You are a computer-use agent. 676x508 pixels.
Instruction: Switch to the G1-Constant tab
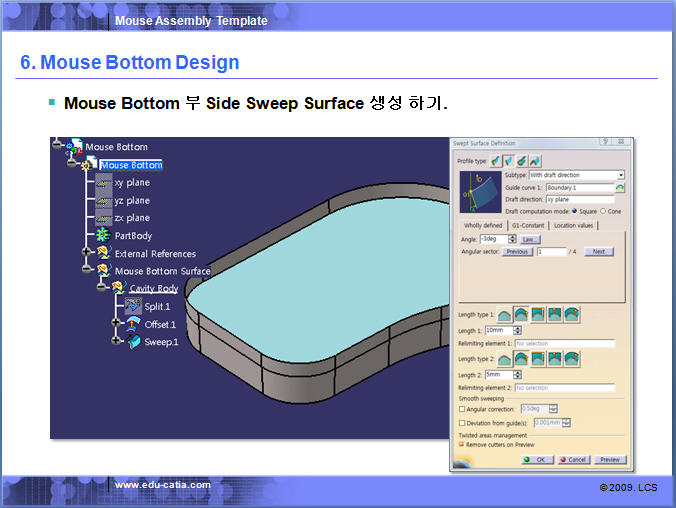coord(528,225)
